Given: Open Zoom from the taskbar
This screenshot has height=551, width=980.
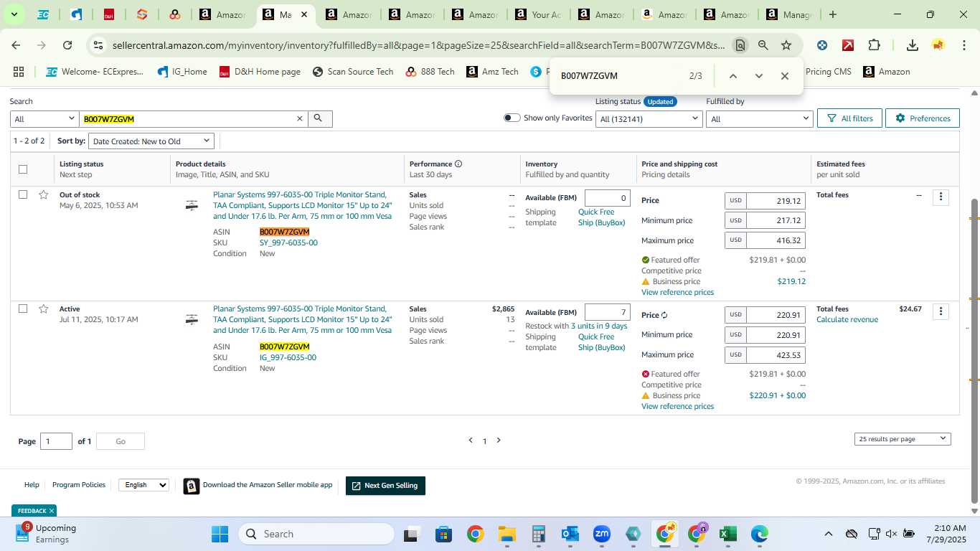Looking at the screenshot, I should click(601, 534).
